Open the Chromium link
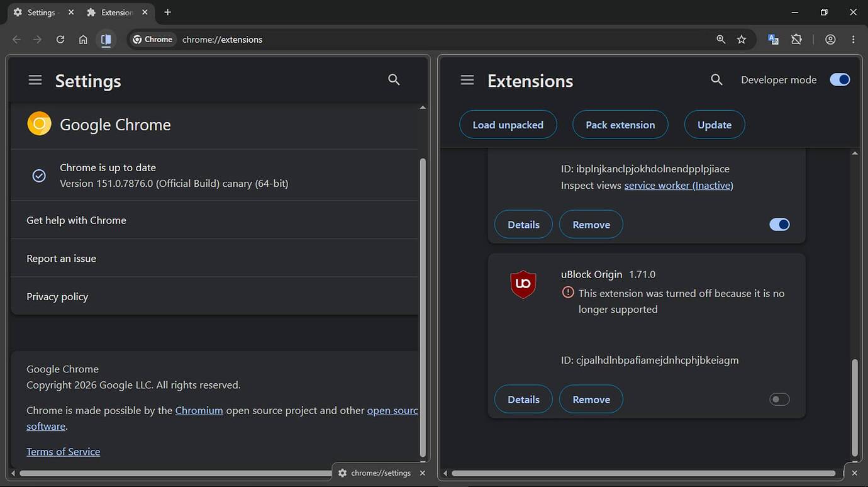The image size is (868, 487). 199,410
